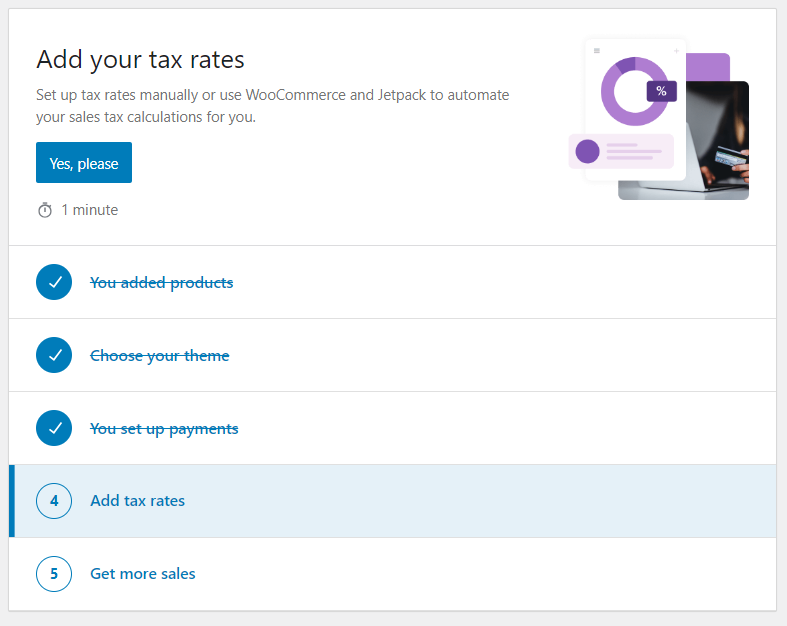
Task: Click the purple donut chart in illustration
Action: click(x=634, y=91)
